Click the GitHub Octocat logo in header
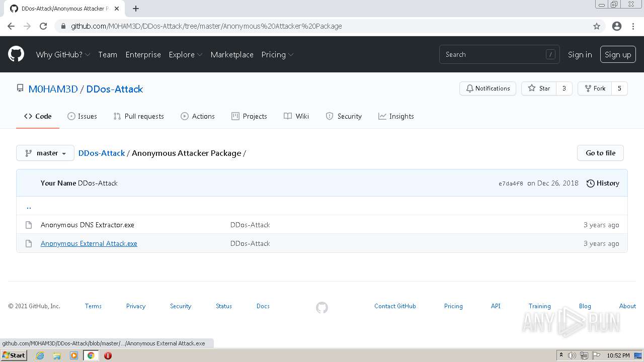 [16, 54]
